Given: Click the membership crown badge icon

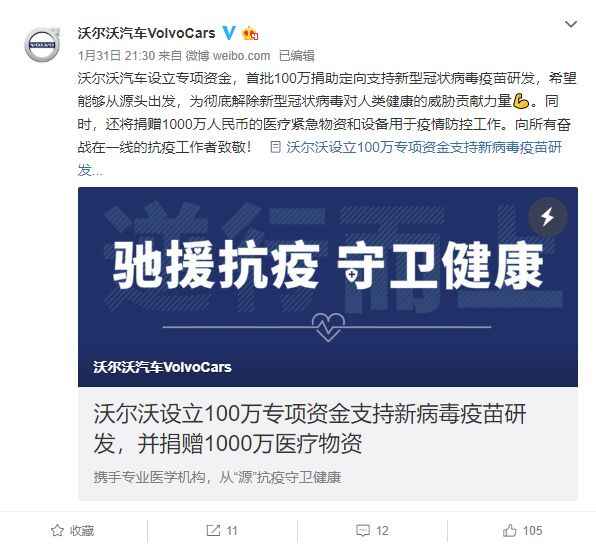Looking at the screenshot, I should pos(250,33).
